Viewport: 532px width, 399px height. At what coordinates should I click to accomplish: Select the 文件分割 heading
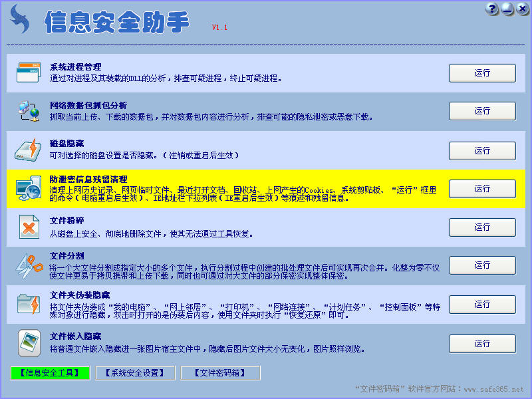pyautogui.click(x=67, y=255)
